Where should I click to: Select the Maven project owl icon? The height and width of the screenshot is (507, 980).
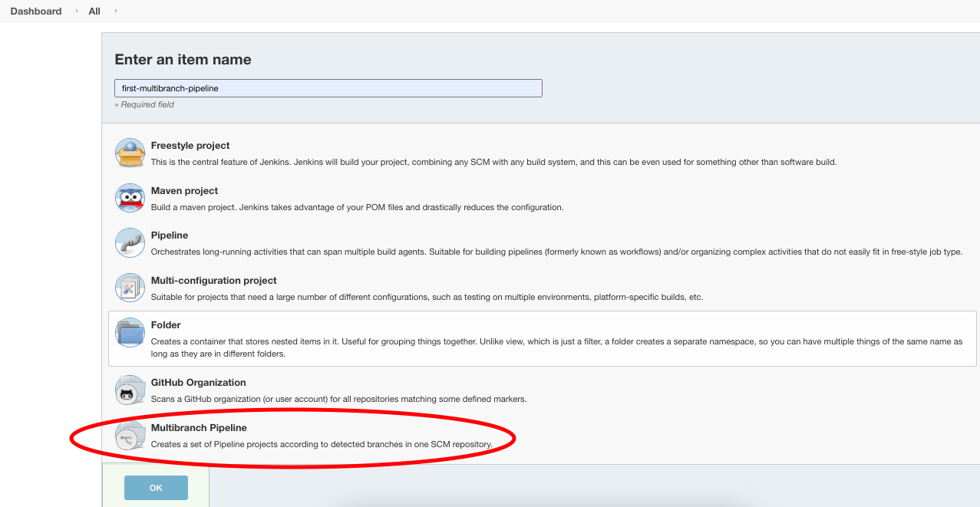[x=130, y=198]
